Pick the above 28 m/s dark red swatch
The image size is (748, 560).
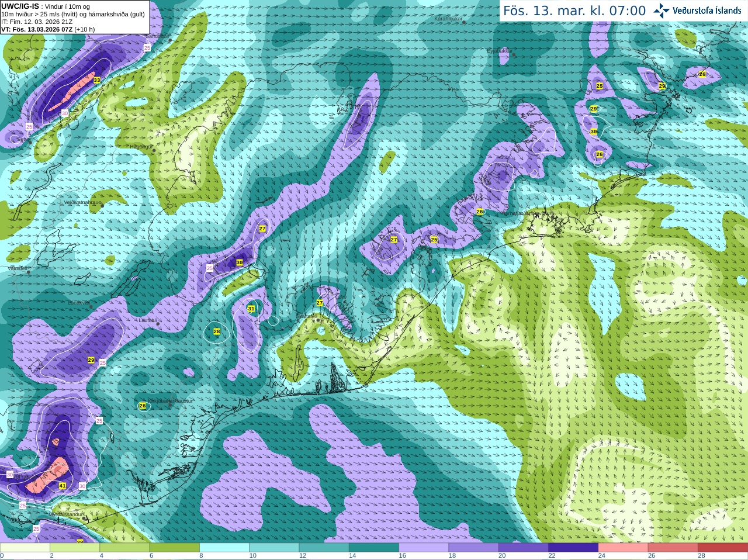pos(723,548)
